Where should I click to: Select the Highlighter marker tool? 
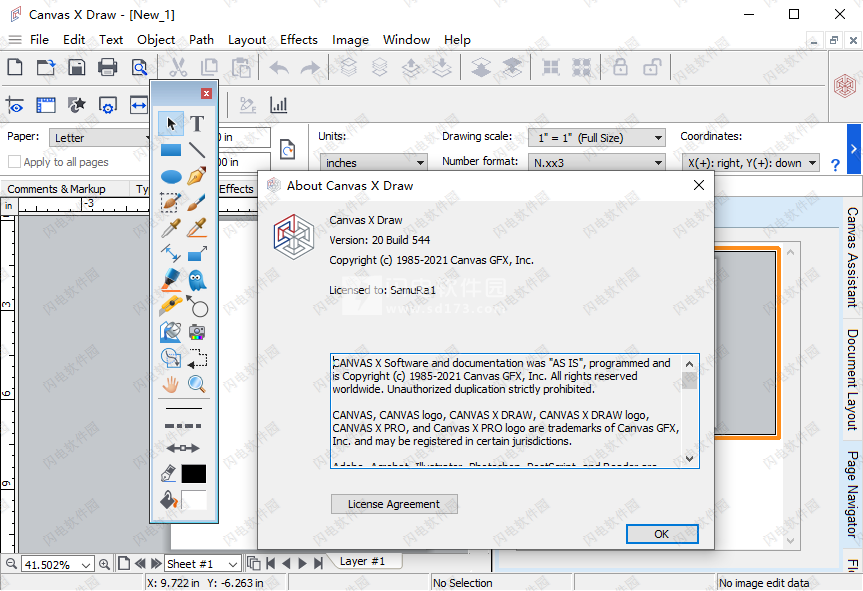coord(171,280)
